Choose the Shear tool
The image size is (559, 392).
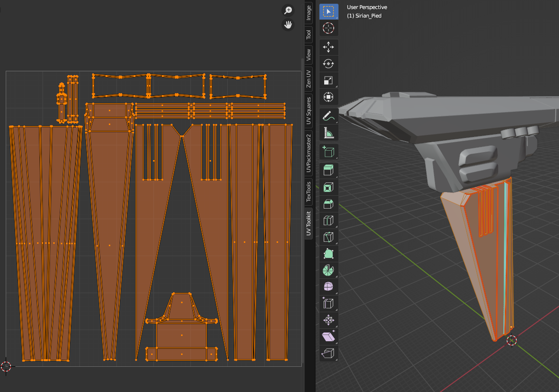coord(328,337)
